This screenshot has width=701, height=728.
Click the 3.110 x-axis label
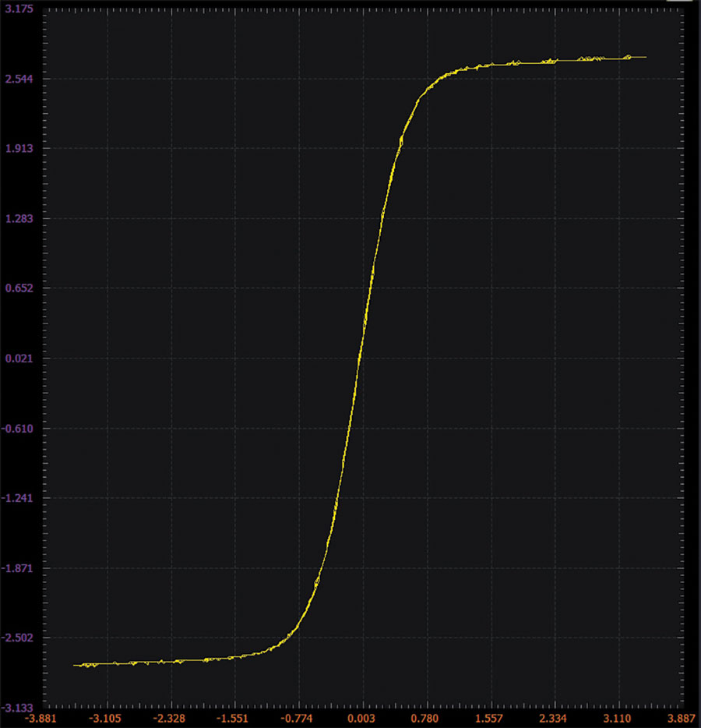[x=617, y=719]
